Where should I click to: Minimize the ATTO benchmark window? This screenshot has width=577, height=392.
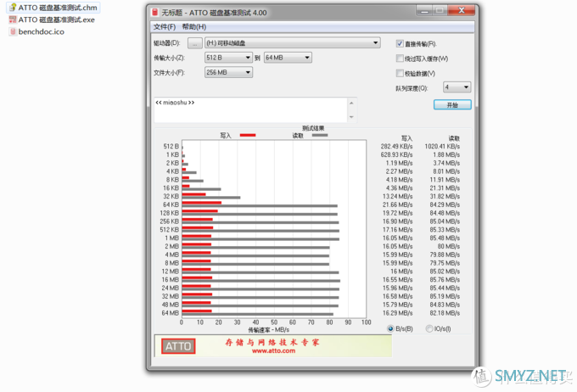(424, 11)
